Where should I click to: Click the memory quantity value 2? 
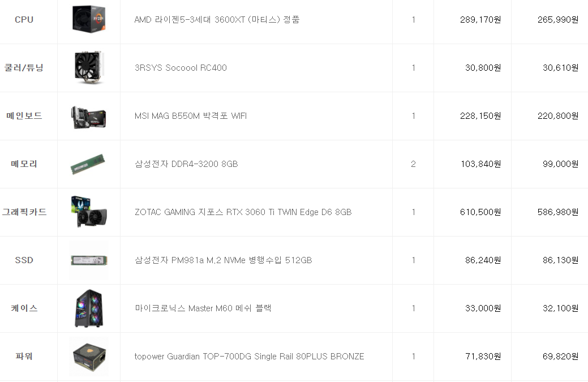(x=413, y=164)
